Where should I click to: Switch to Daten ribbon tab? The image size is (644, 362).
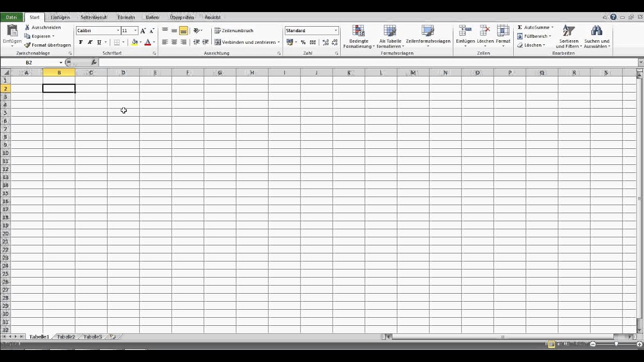(x=152, y=17)
